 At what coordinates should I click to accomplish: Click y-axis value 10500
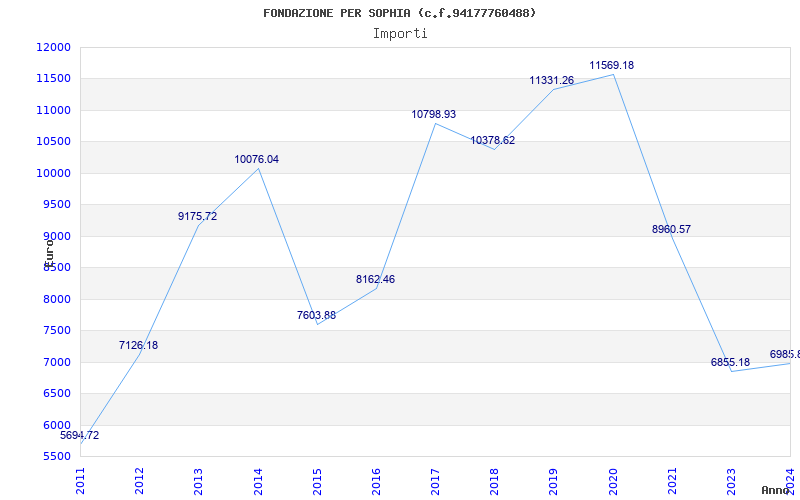[53, 141]
